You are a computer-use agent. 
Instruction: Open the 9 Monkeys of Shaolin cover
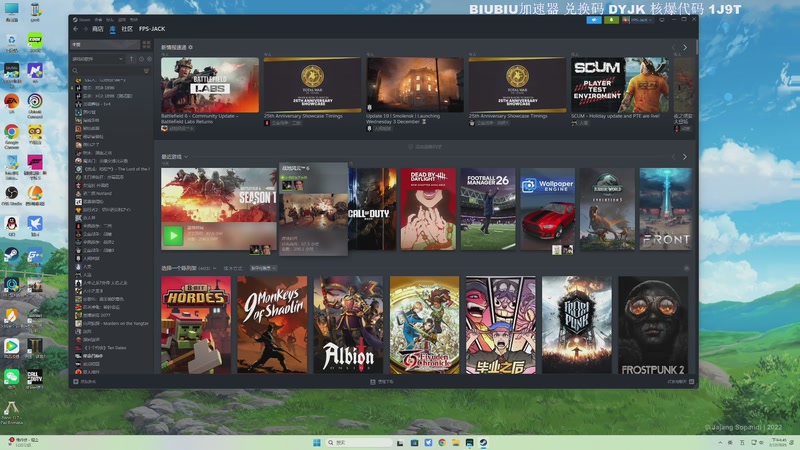[272, 325]
